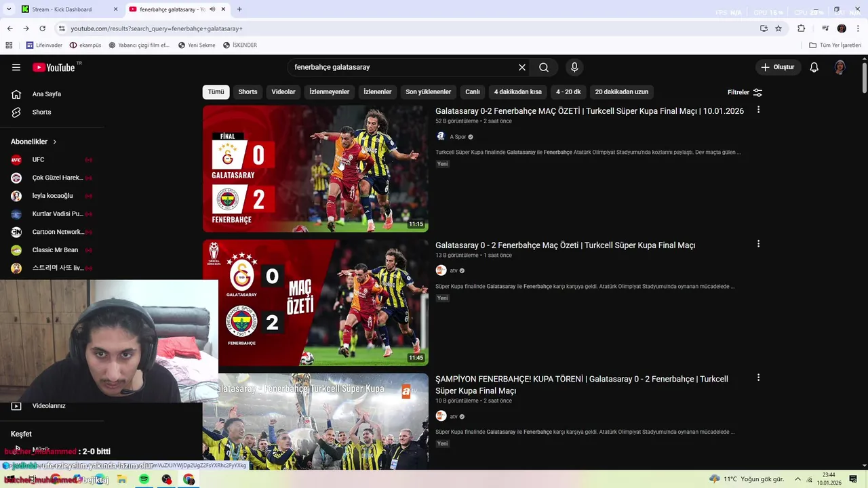Open the leyla kocaoğlu subscription

(52, 196)
